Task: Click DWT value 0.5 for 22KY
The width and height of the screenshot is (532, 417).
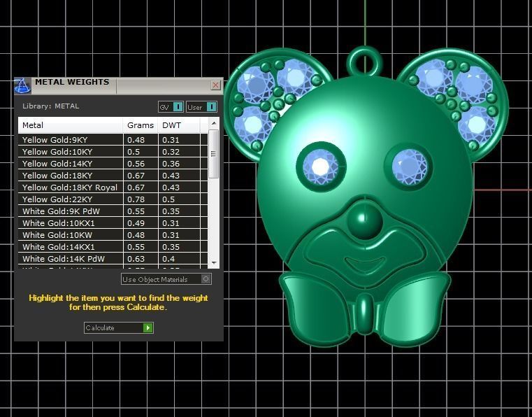Action: (x=168, y=199)
